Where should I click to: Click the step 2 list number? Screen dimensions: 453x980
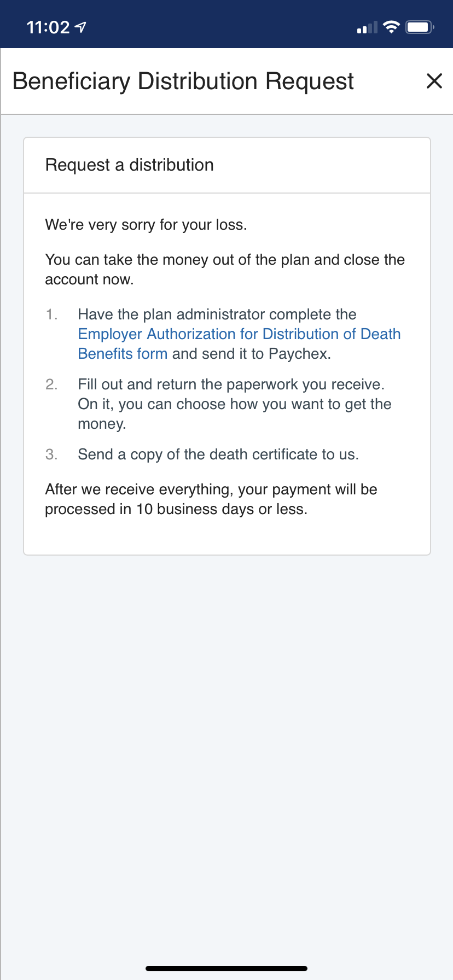(x=51, y=384)
